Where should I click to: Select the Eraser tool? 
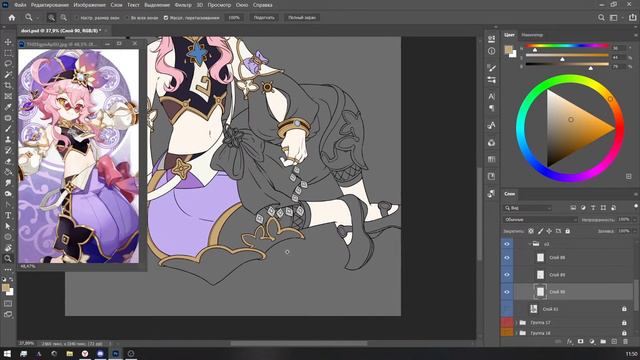[8, 161]
